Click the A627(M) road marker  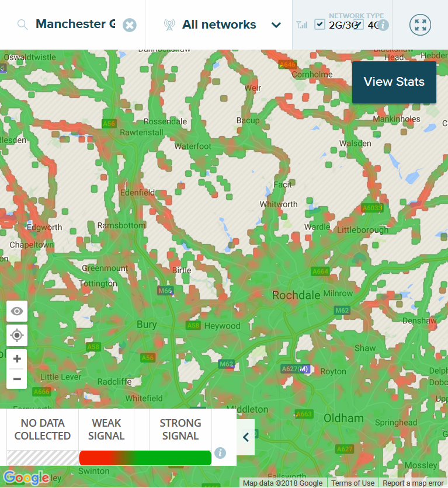[295, 369]
